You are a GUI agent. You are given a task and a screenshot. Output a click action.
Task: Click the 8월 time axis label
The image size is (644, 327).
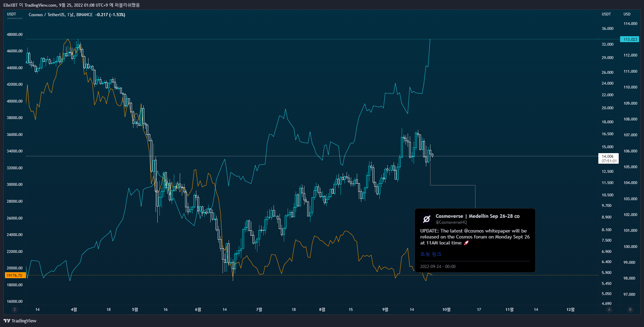322,309
